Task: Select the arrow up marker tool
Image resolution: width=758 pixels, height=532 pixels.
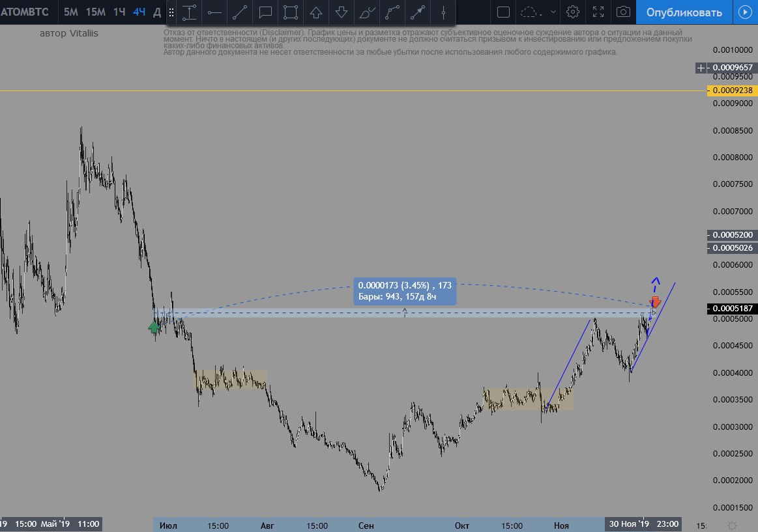Action: (x=316, y=12)
